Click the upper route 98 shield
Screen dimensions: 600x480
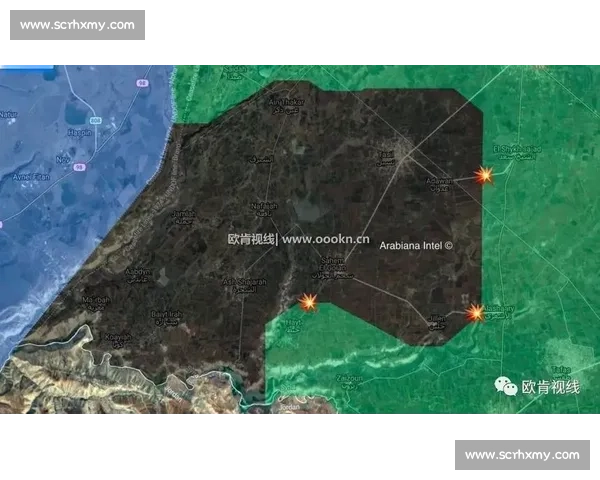142,83
